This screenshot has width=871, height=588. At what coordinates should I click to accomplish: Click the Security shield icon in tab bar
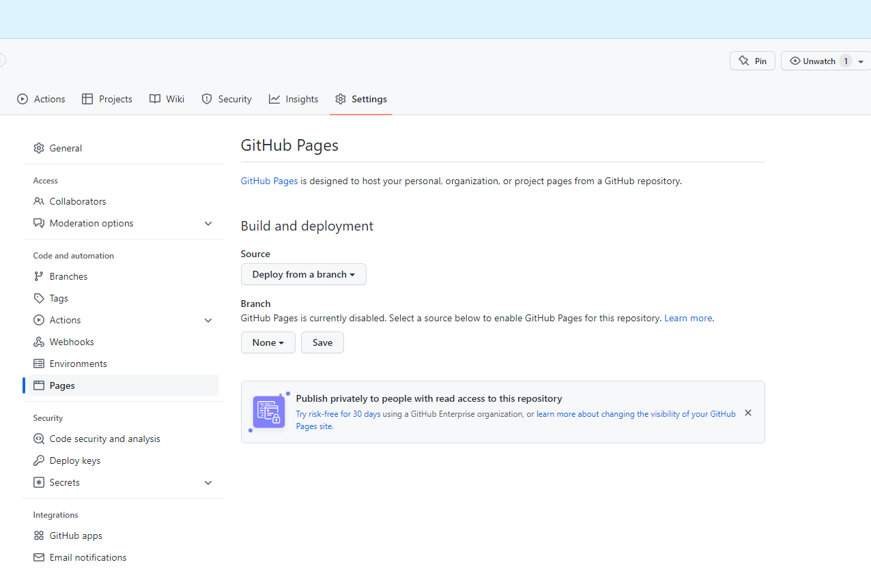click(207, 99)
